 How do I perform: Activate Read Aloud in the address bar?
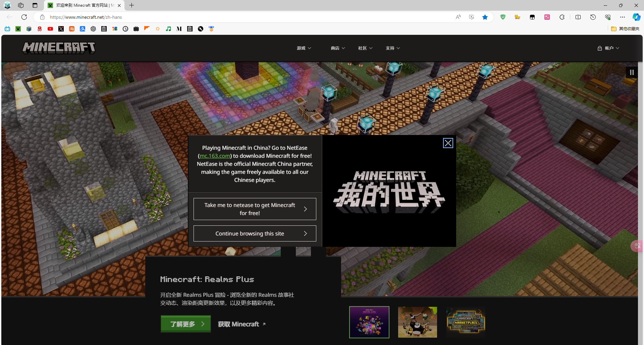(x=458, y=17)
